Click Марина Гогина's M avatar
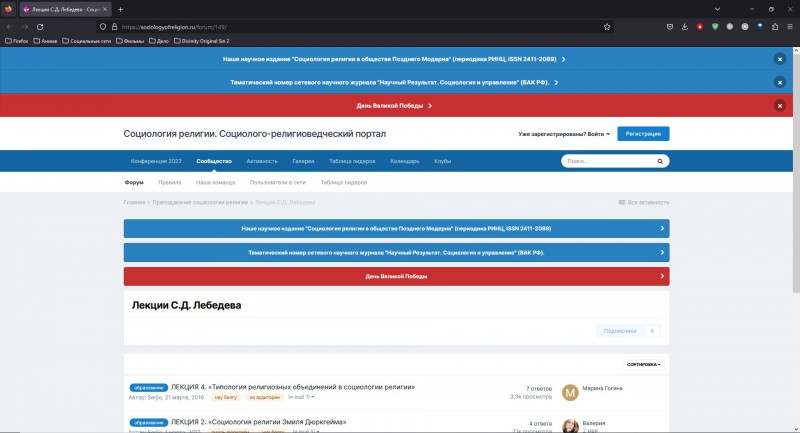Screen dimensions: 800x433 tap(570, 393)
